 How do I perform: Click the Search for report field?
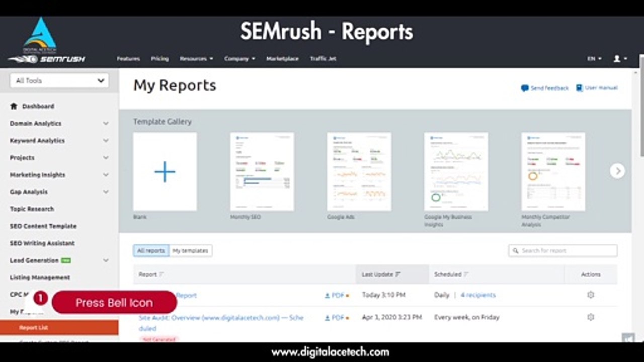tap(563, 250)
